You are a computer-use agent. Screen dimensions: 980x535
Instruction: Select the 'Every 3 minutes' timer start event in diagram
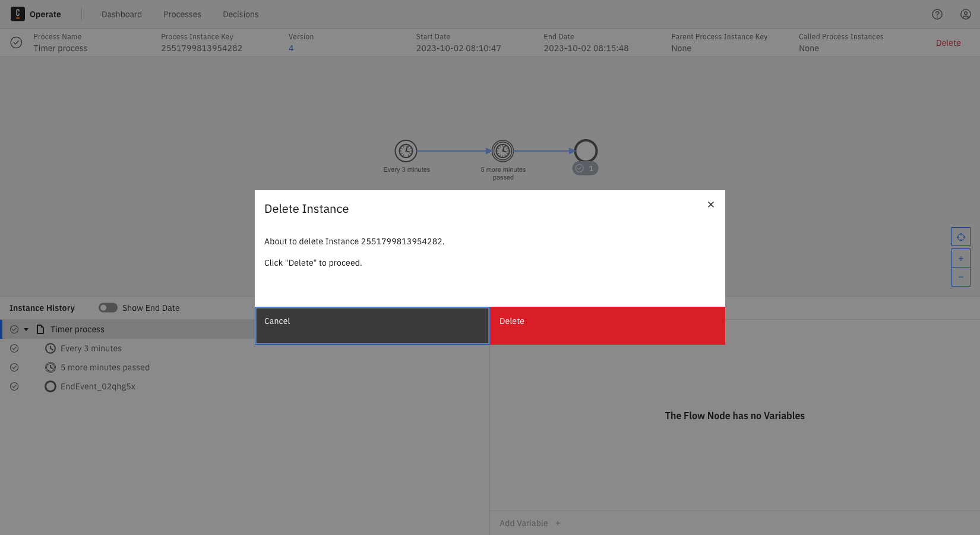click(406, 151)
